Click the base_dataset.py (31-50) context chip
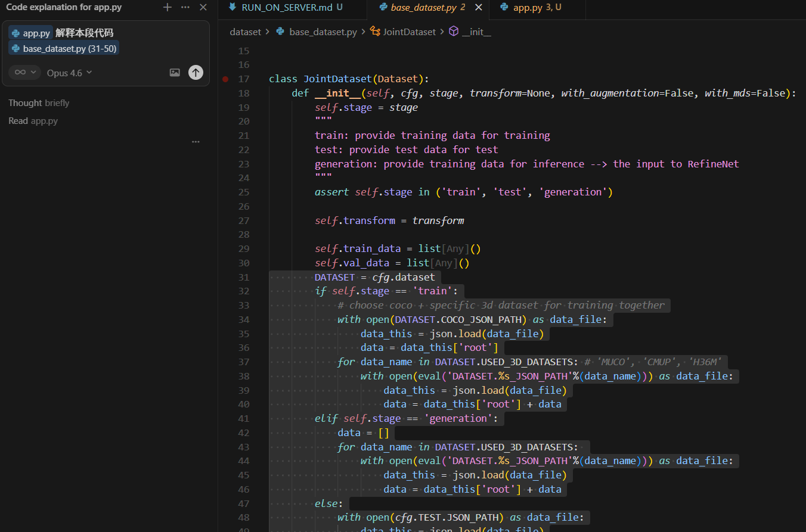 tap(64, 49)
